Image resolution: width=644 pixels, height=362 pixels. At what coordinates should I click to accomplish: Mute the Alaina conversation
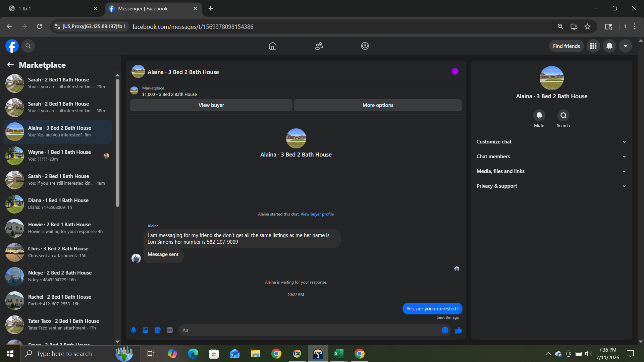click(x=539, y=115)
